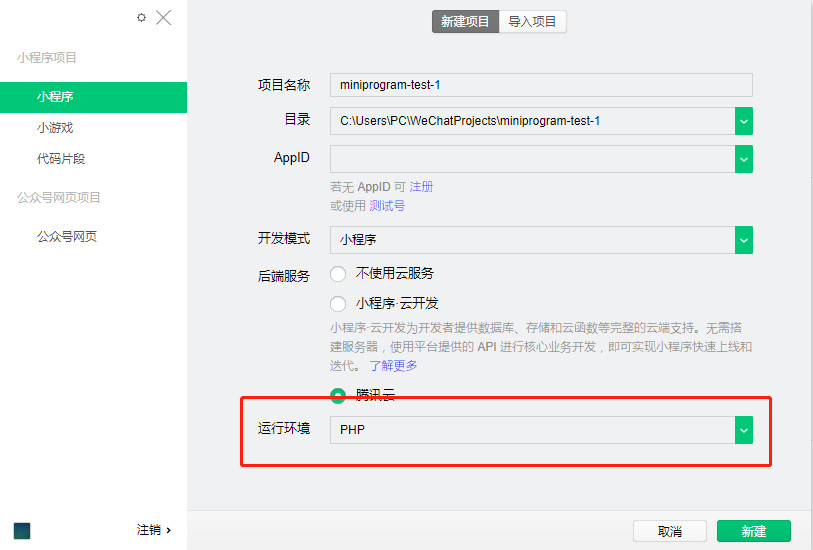Click the 公众号网页项目 section heading

pos(59,198)
